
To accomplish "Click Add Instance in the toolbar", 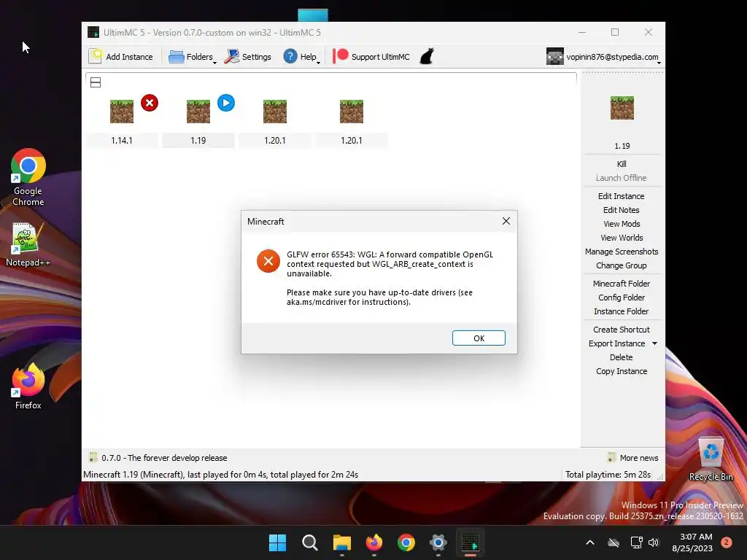I will [x=121, y=57].
